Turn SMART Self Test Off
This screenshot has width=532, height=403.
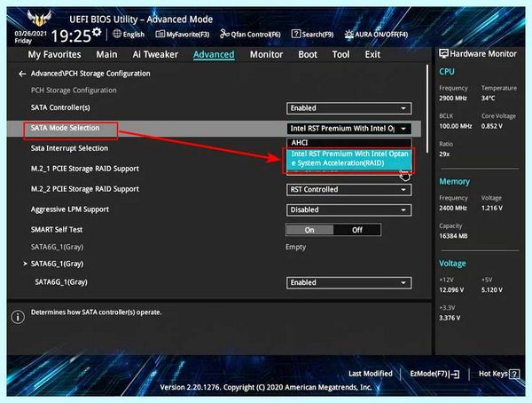pyautogui.click(x=357, y=230)
